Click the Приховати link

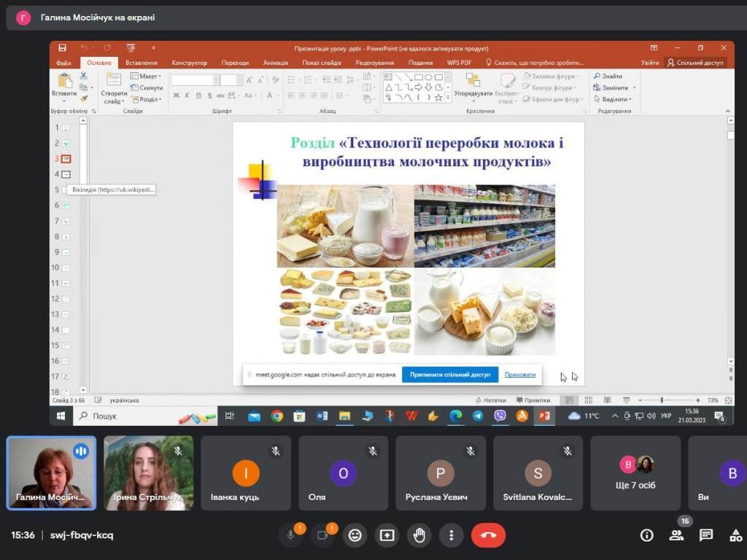tap(519, 375)
